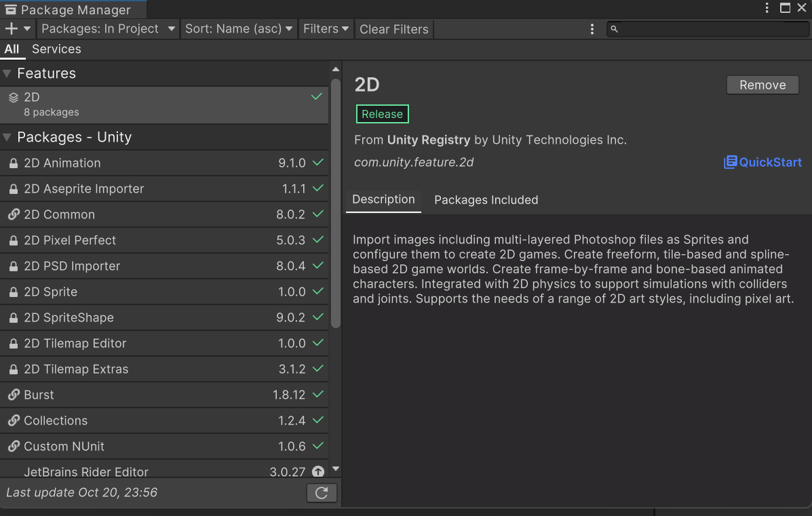The width and height of the screenshot is (812, 516).
Task: Click the installed checkmark on 2D Sprite row
Action: tap(318, 291)
